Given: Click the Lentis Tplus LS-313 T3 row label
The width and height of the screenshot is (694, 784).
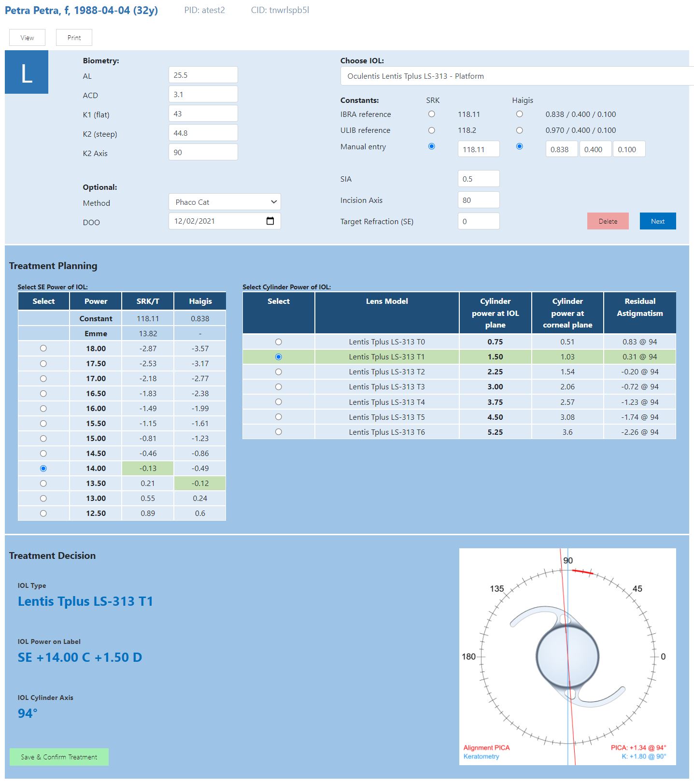Looking at the screenshot, I should [387, 386].
